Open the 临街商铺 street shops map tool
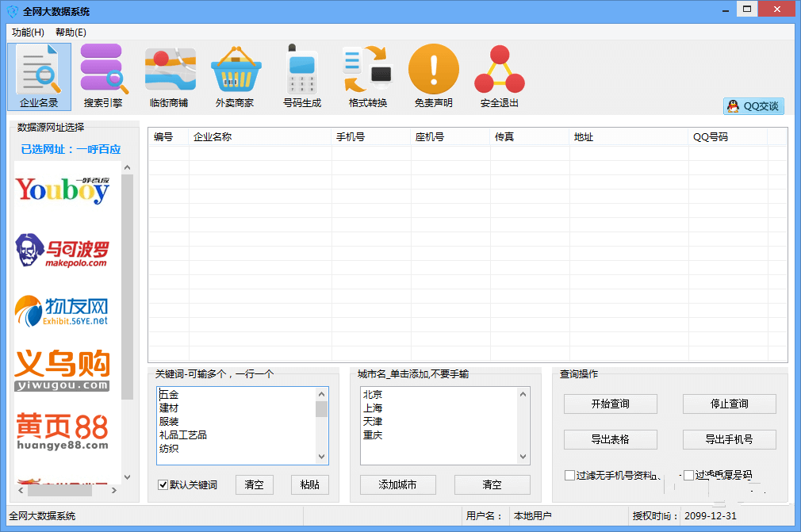Screen dimensions: 801x532 click(170, 77)
